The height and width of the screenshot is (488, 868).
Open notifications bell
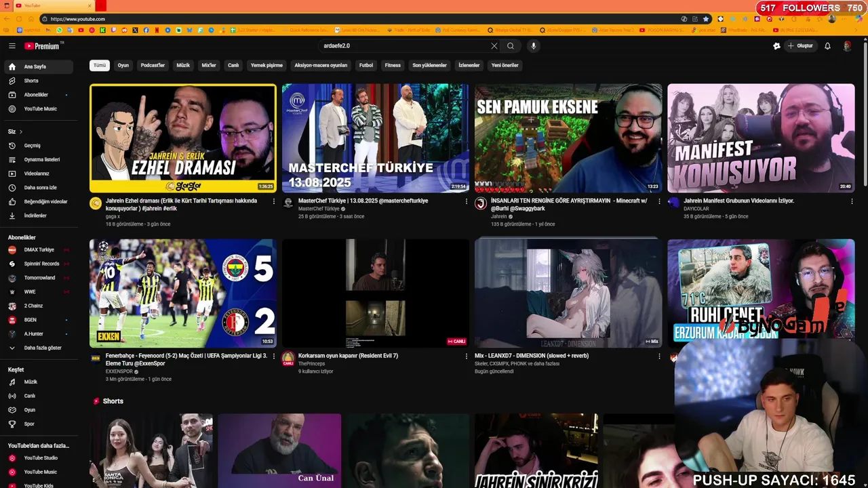[x=827, y=46]
